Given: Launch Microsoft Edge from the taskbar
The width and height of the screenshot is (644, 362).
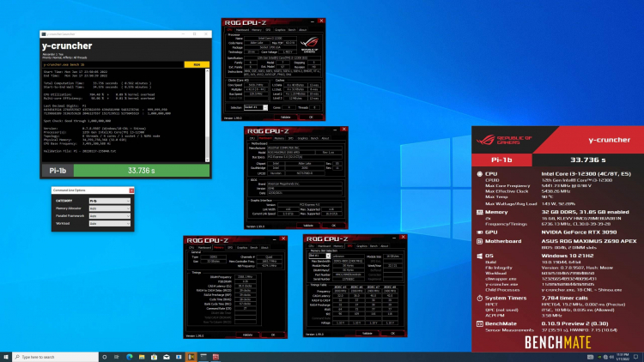Looking at the screenshot, I should [130, 355].
